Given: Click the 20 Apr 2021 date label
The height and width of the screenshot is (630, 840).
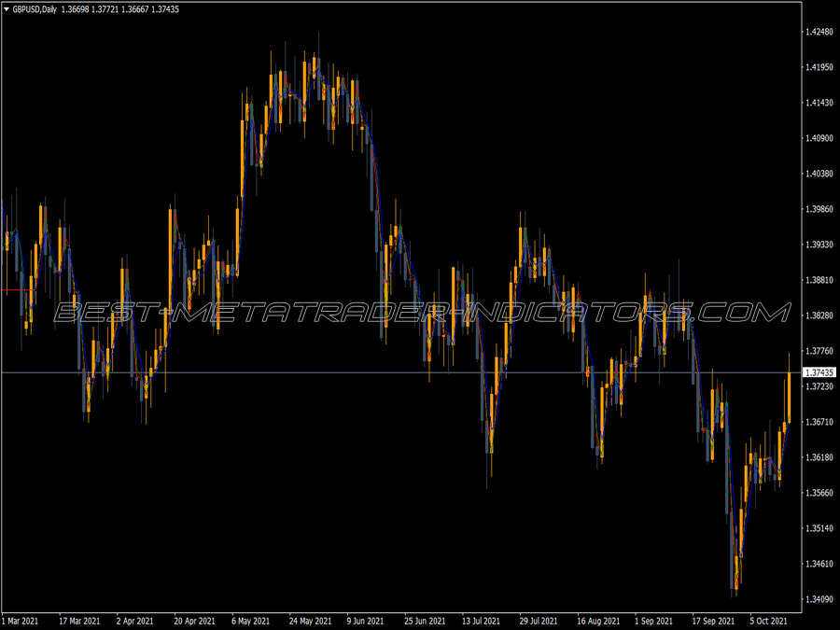Looking at the screenshot, I should pyautogui.click(x=194, y=621).
